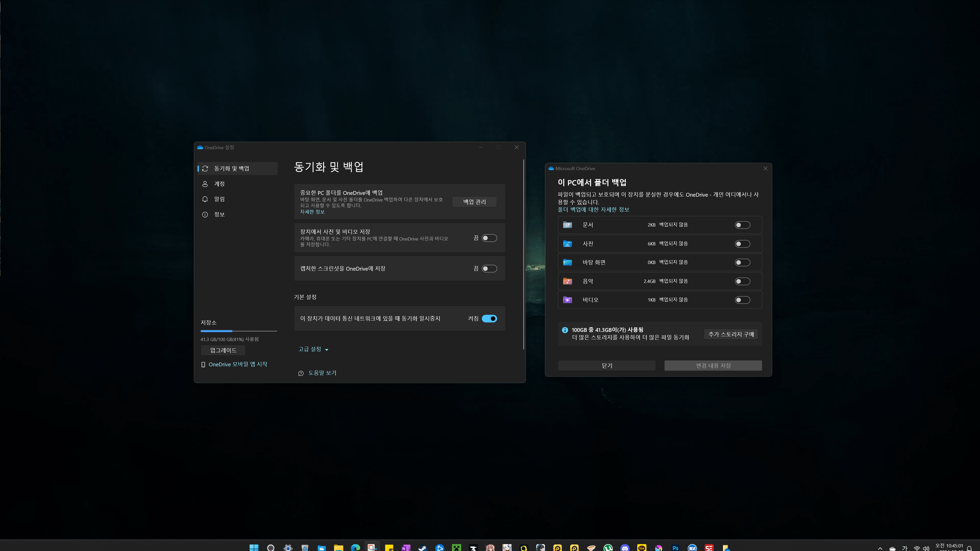Switch to the 정보 settings page
The image size is (980, 551).
coord(238,215)
